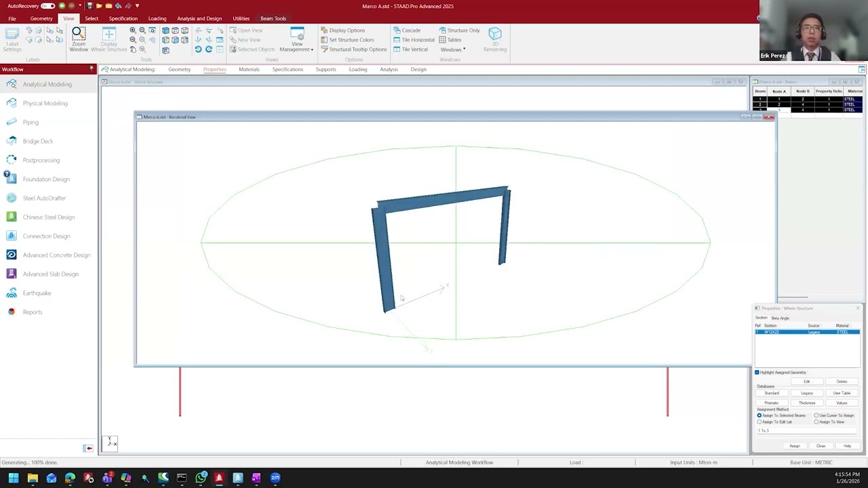Click the Undo arrow in title bar

(x=118, y=6)
